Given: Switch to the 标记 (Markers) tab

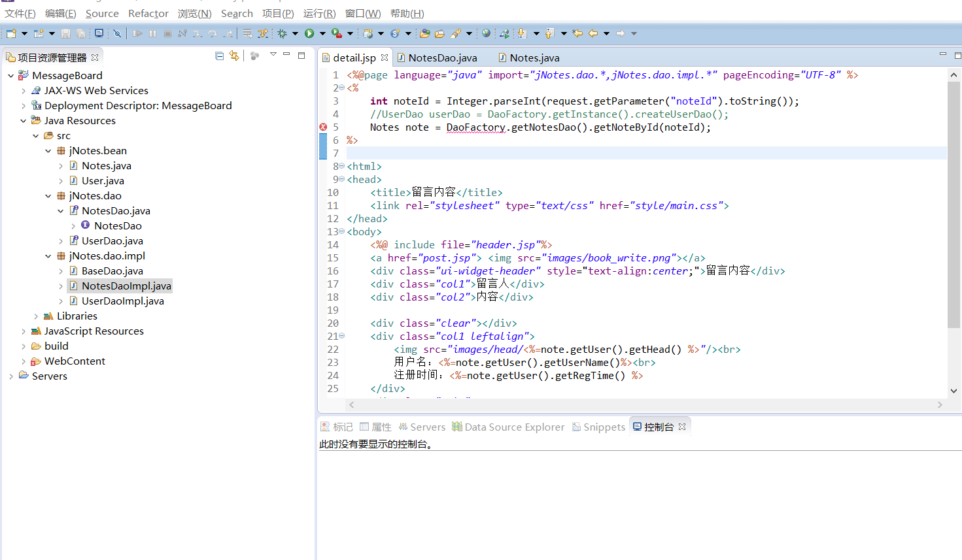Looking at the screenshot, I should click(x=337, y=427).
